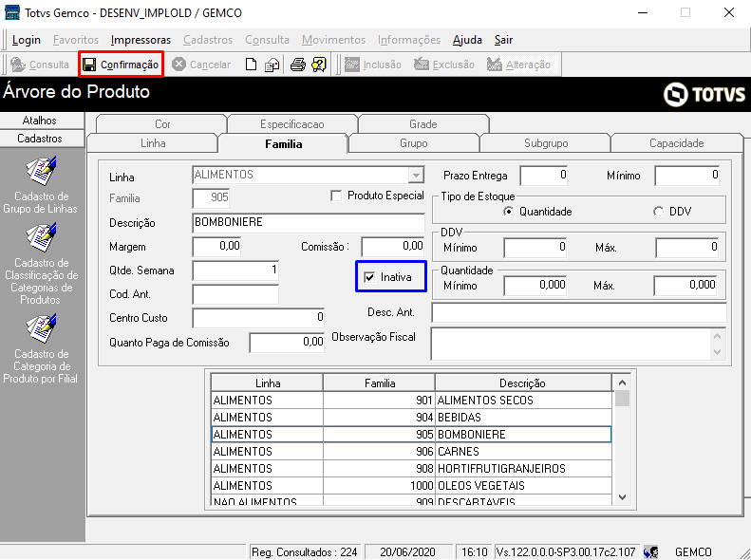
Task: Enable the Produto Especial checkbox
Action: (x=336, y=196)
